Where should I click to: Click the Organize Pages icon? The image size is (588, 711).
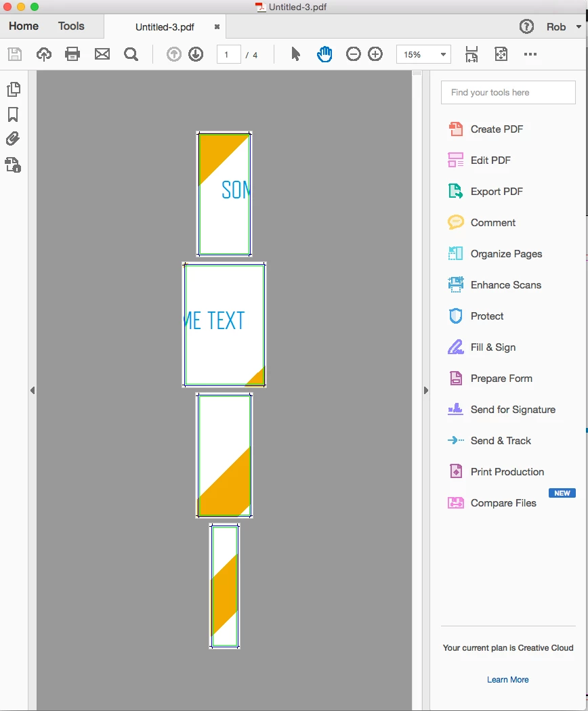pos(455,253)
